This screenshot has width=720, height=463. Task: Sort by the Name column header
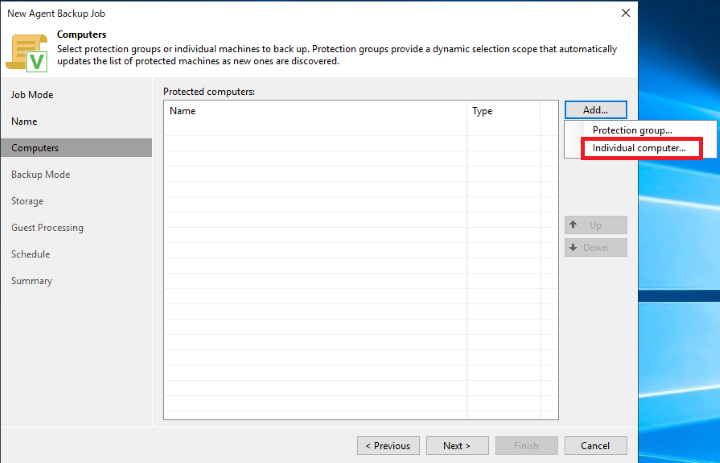(315, 111)
